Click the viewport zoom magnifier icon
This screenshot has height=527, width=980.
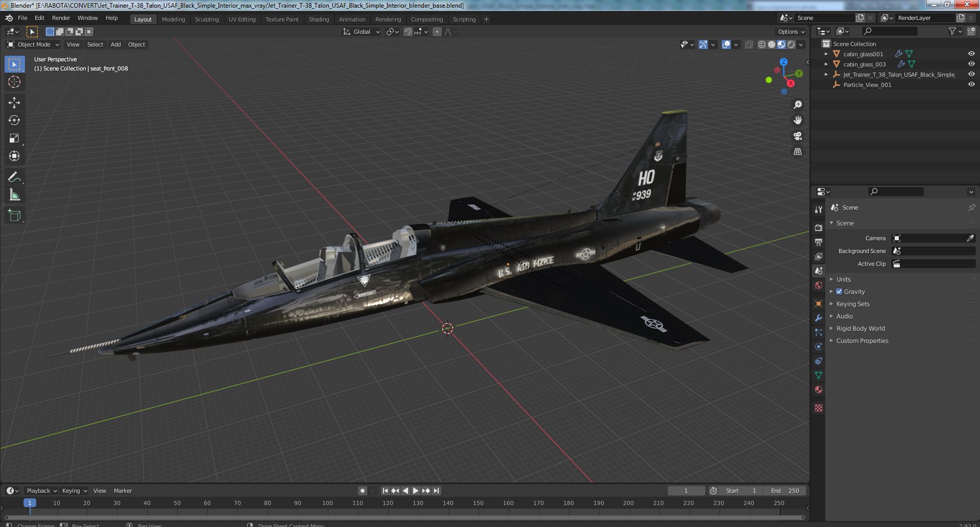[x=797, y=105]
